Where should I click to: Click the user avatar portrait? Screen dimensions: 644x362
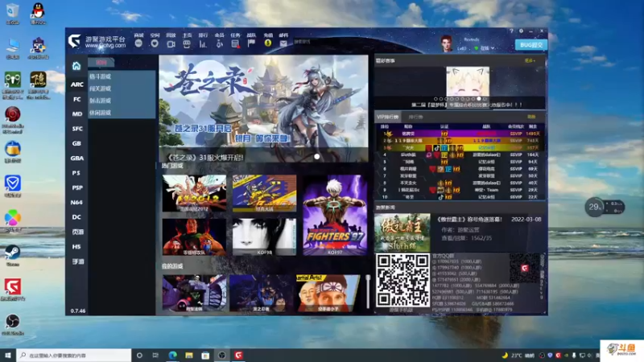(447, 43)
